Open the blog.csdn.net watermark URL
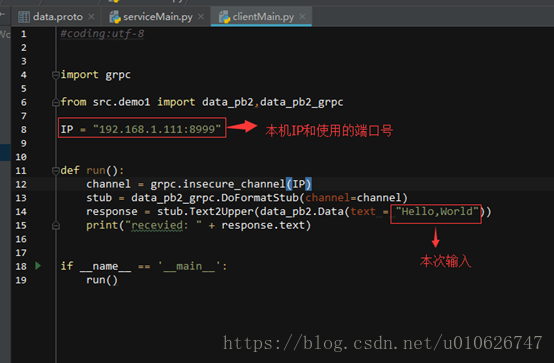554x363 pixels. 383,343
